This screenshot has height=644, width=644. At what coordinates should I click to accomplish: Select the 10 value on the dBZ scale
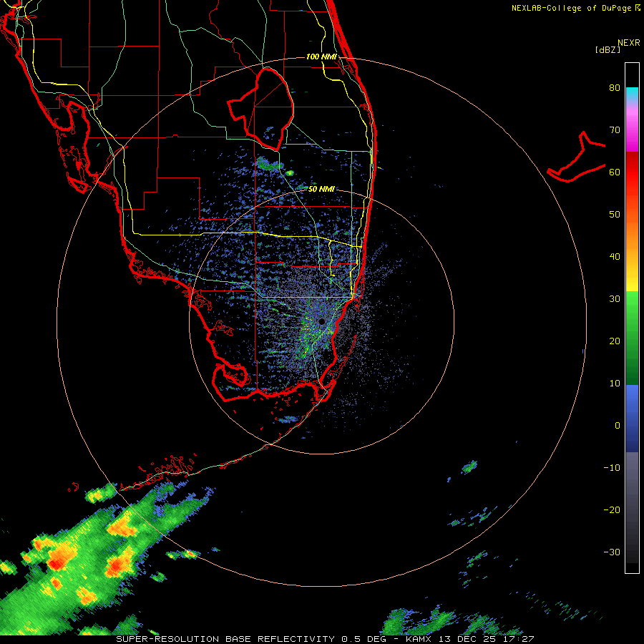(615, 384)
